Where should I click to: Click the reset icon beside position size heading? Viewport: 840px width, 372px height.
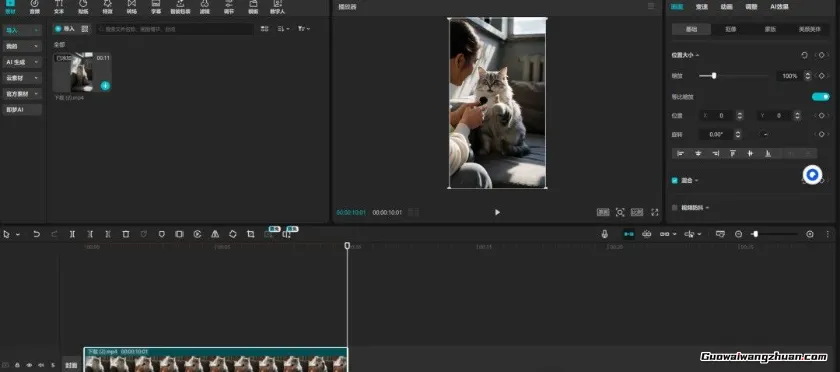pyautogui.click(x=804, y=55)
